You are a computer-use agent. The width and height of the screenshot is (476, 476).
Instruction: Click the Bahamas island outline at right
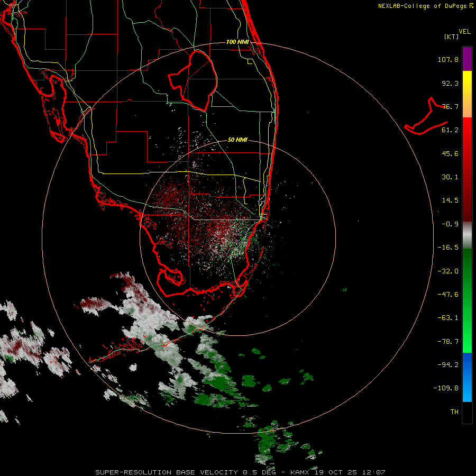pos(426,116)
